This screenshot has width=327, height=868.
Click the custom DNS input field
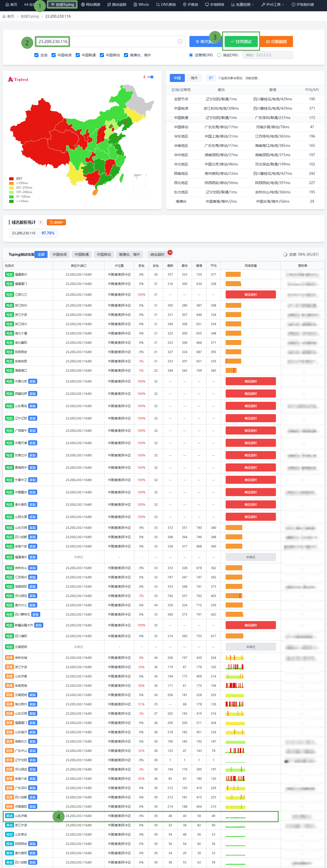[268, 55]
